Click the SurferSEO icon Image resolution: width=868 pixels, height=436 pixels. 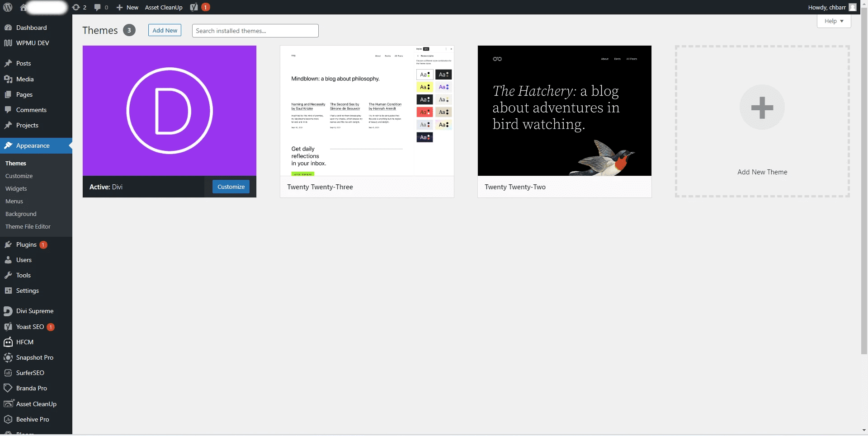coord(8,373)
